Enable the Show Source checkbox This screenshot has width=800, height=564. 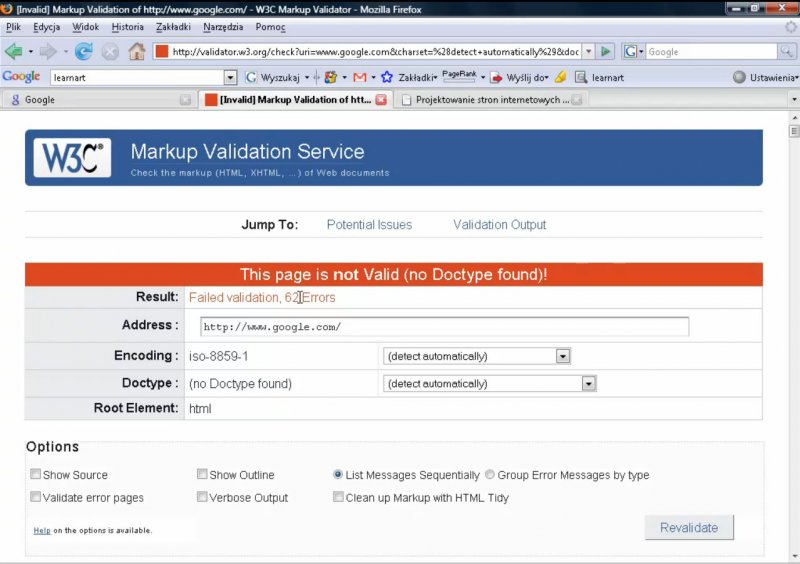pos(36,475)
